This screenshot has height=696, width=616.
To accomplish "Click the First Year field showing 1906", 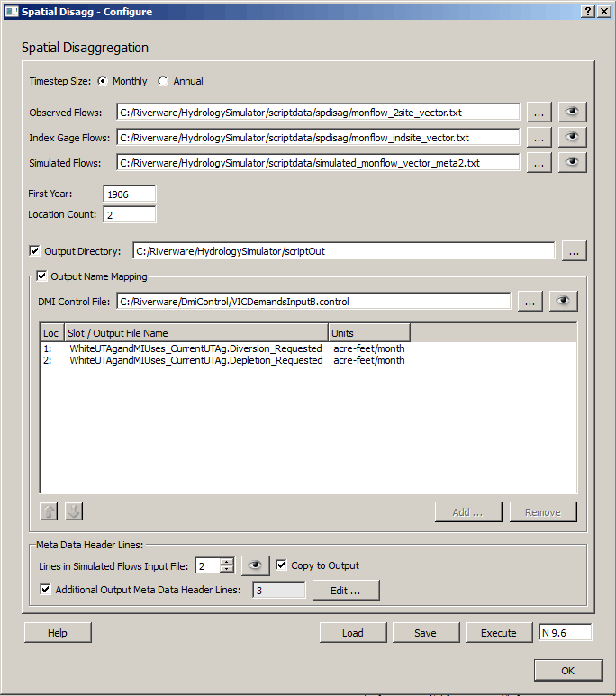I will pyautogui.click(x=130, y=194).
